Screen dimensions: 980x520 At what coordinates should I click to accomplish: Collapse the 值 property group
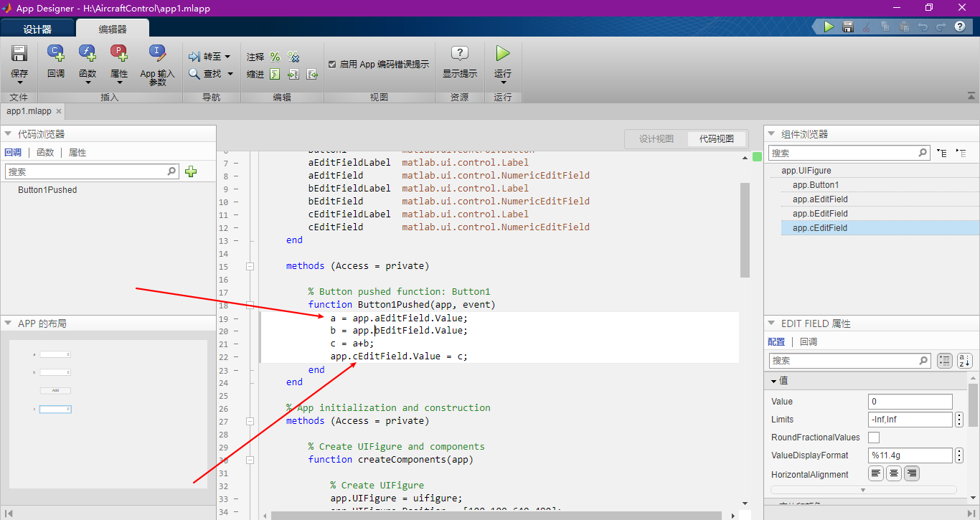pyautogui.click(x=774, y=381)
